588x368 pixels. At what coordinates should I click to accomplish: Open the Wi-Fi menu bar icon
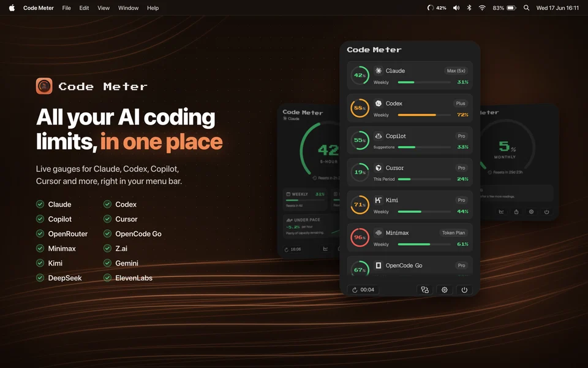pos(482,8)
